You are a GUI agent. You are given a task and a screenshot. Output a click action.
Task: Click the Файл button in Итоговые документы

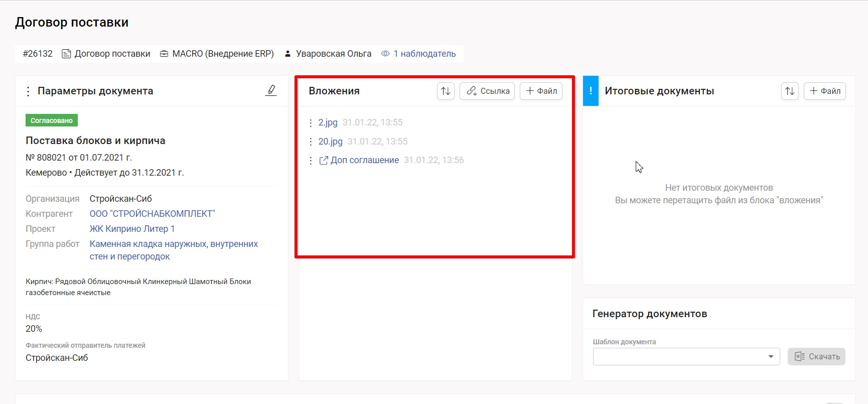click(825, 91)
